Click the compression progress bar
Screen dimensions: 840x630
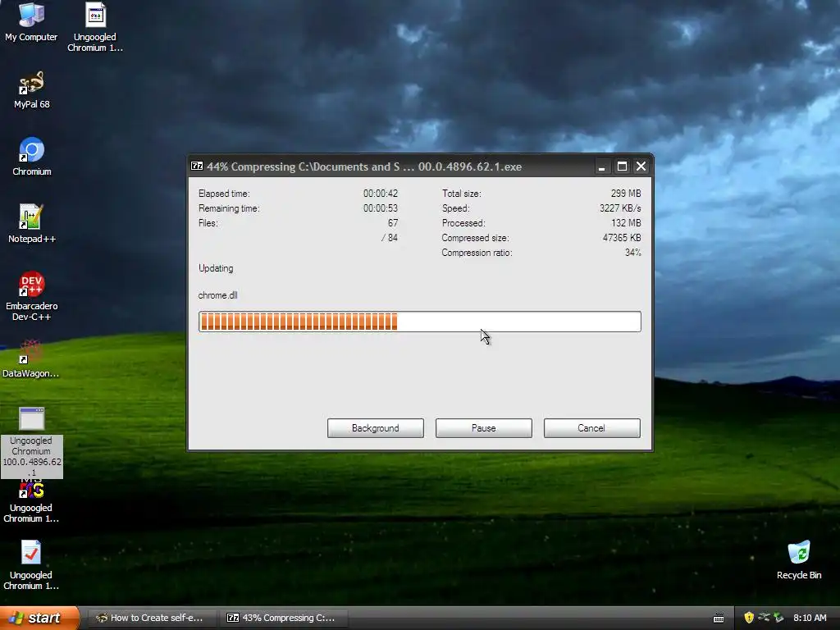(x=419, y=322)
